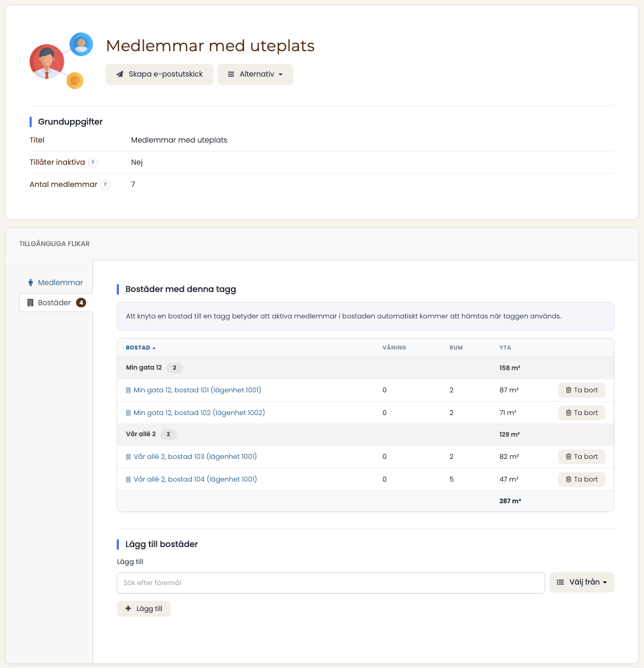Click the 158 m² group total

pyautogui.click(x=510, y=368)
